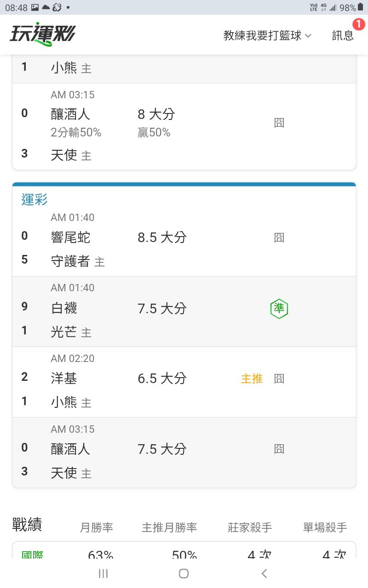Click the 主推月勝率 column header

[169, 528]
